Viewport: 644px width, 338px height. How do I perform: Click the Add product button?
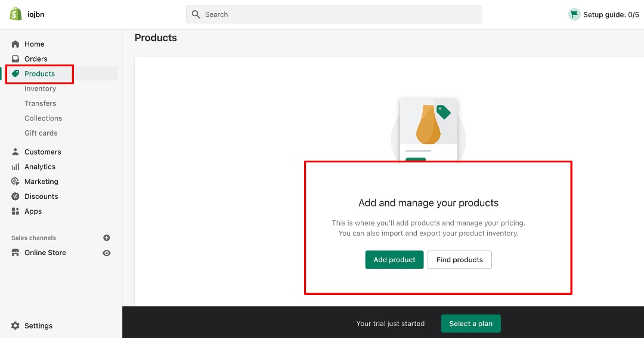tap(394, 259)
